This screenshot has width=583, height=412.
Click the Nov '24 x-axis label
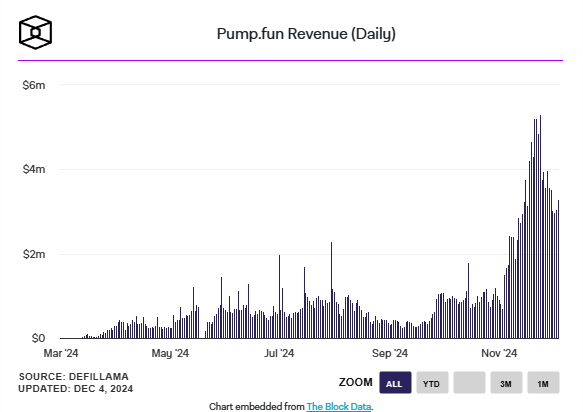coord(499,353)
